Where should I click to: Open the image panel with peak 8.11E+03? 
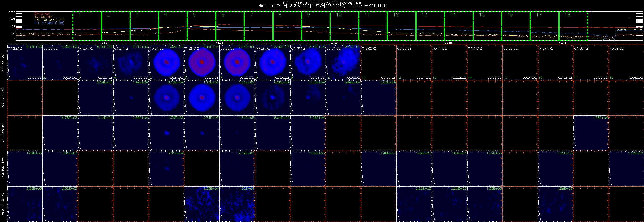point(131,62)
